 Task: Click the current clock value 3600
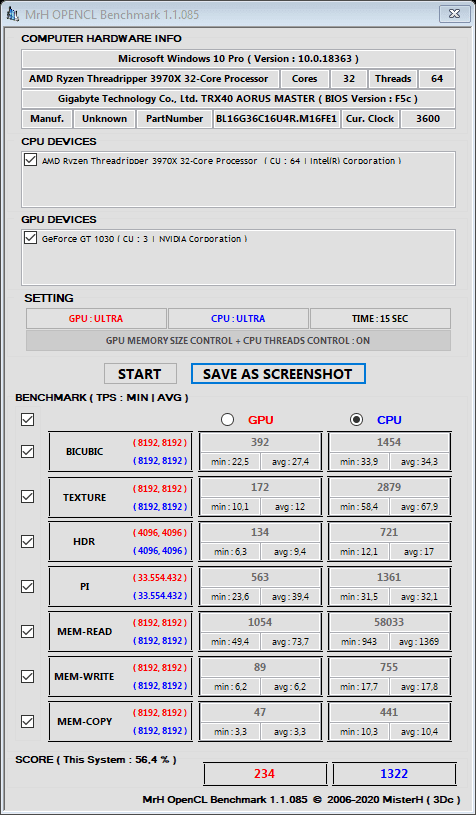point(428,119)
